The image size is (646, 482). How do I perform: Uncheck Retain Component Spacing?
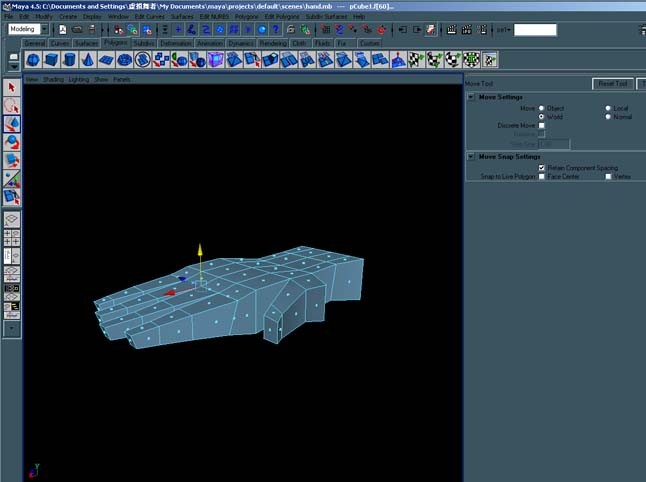pos(541,168)
